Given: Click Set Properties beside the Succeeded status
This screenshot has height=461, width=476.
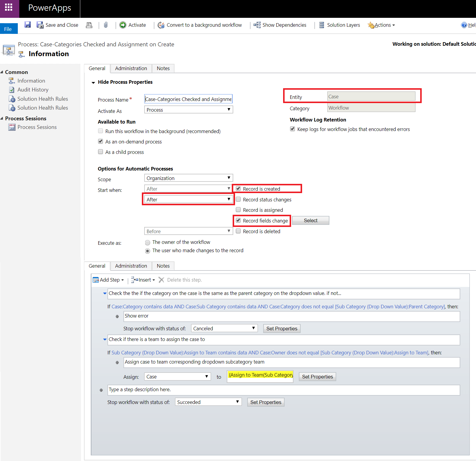Looking at the screenshot, I should tap(266, 402).
